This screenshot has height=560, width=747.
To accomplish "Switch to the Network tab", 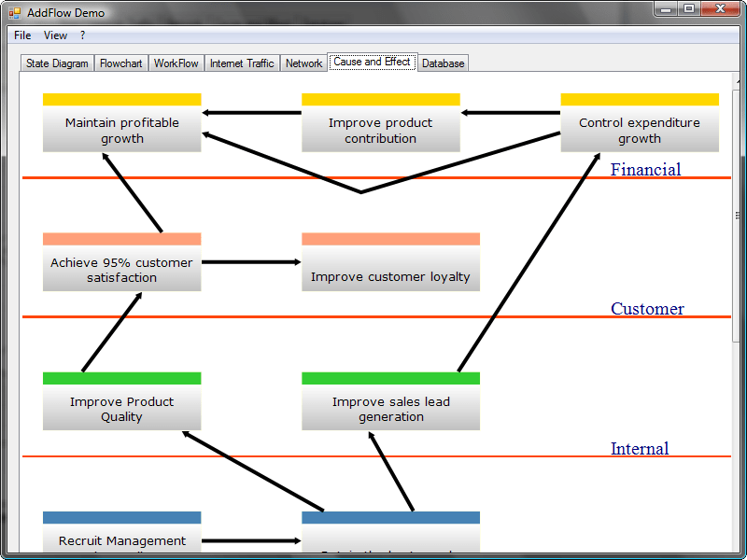I will pos(303,63).
